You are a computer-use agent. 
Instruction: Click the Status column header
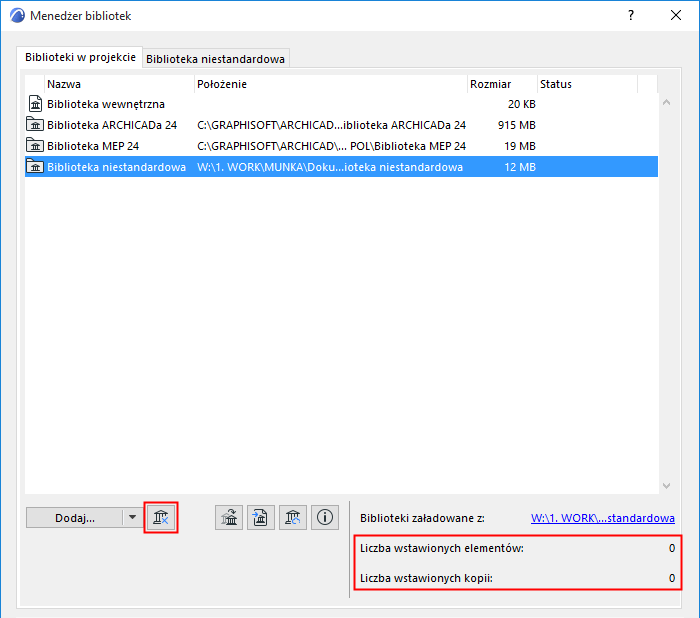click(x=588, y=84)
